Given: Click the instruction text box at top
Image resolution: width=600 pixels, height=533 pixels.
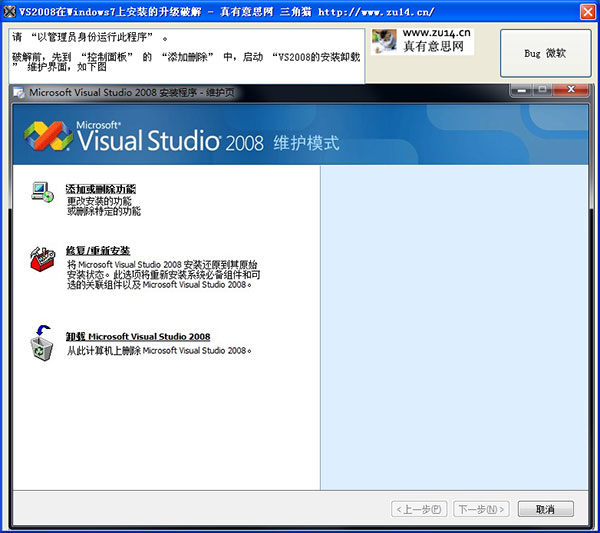Looking at the screenshot, I should [187, 56].
